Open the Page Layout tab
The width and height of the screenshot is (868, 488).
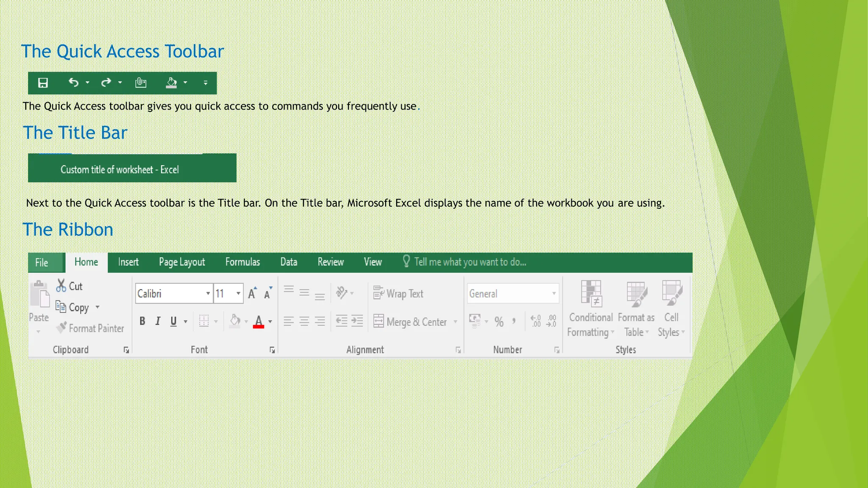[x=182, y=262]
